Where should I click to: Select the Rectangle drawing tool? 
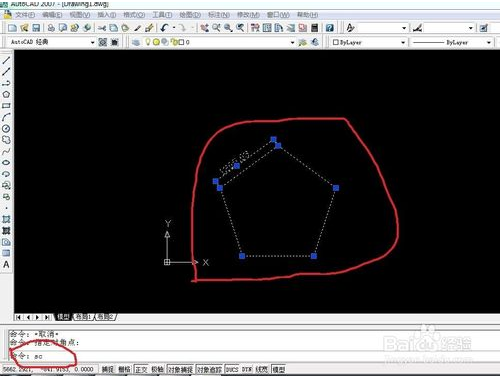pyautogui.click(x=6, y=106)
